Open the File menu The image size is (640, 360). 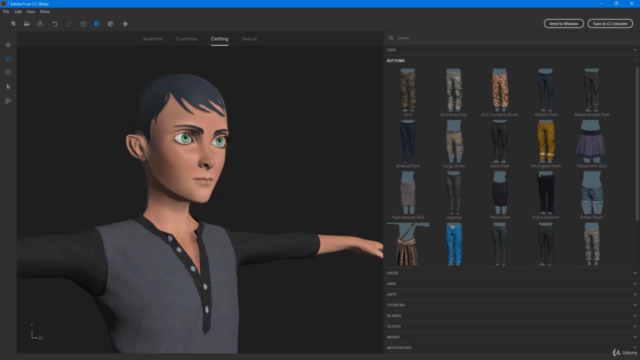click(6, 12)
